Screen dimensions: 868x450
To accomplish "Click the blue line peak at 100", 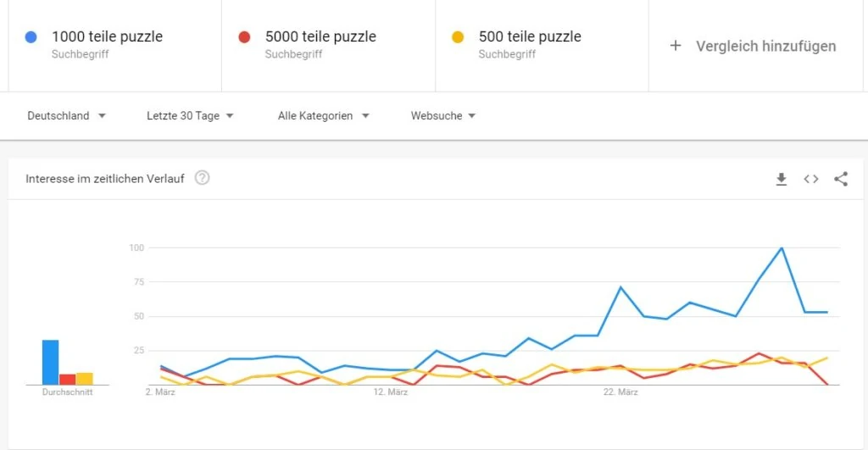I will click(x=781, y=248).
